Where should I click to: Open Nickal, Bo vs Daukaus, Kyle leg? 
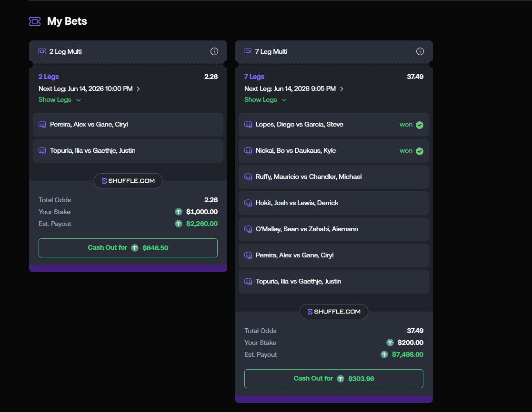click(x=333, y=151)
